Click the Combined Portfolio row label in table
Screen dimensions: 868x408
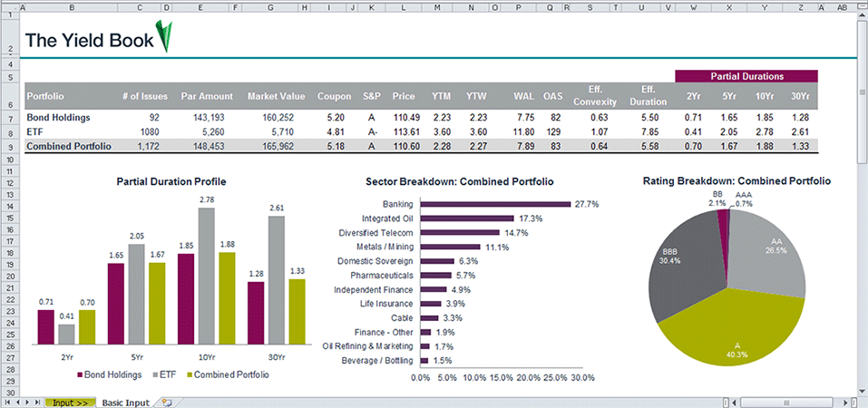click(x=69, y=147)
